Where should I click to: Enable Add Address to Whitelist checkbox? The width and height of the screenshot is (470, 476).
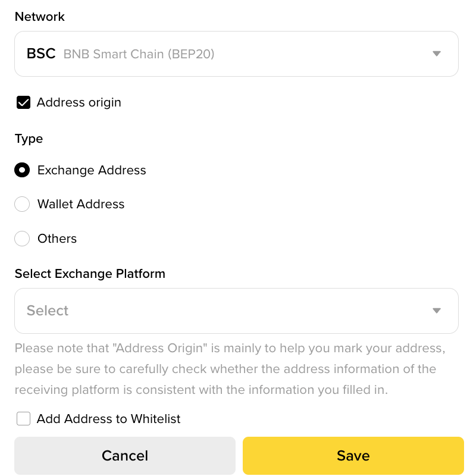[23, 419]
